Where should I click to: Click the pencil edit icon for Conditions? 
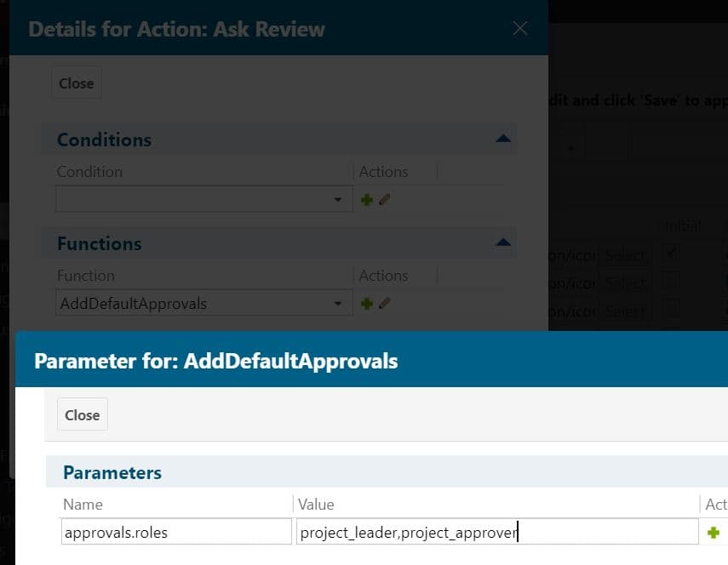384,200
